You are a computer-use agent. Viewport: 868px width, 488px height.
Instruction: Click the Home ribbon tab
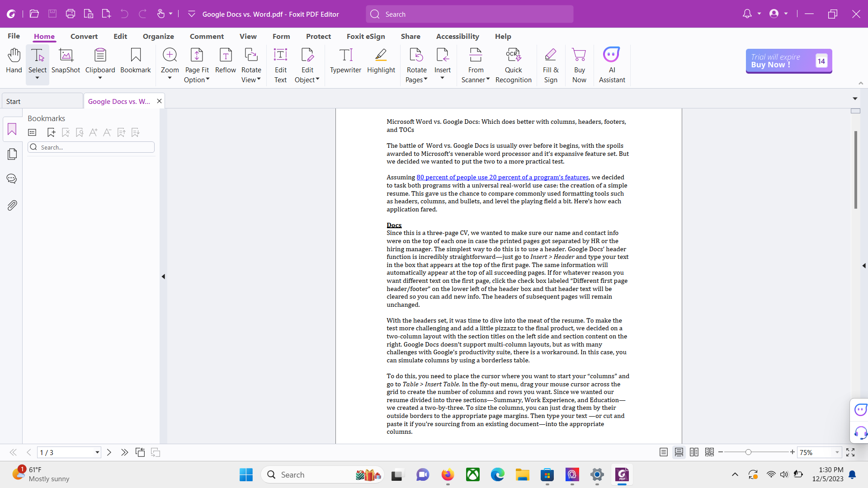(43, 36)
